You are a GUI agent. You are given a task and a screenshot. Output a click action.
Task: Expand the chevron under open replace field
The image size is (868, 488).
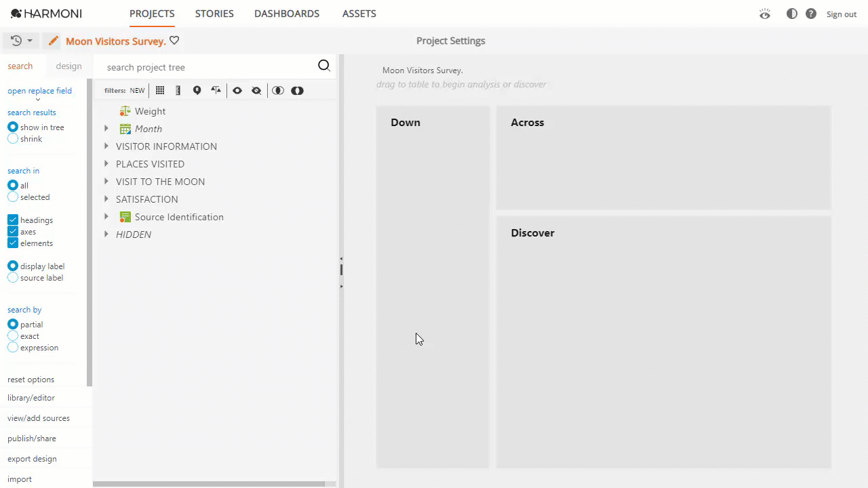click(38, 100)
